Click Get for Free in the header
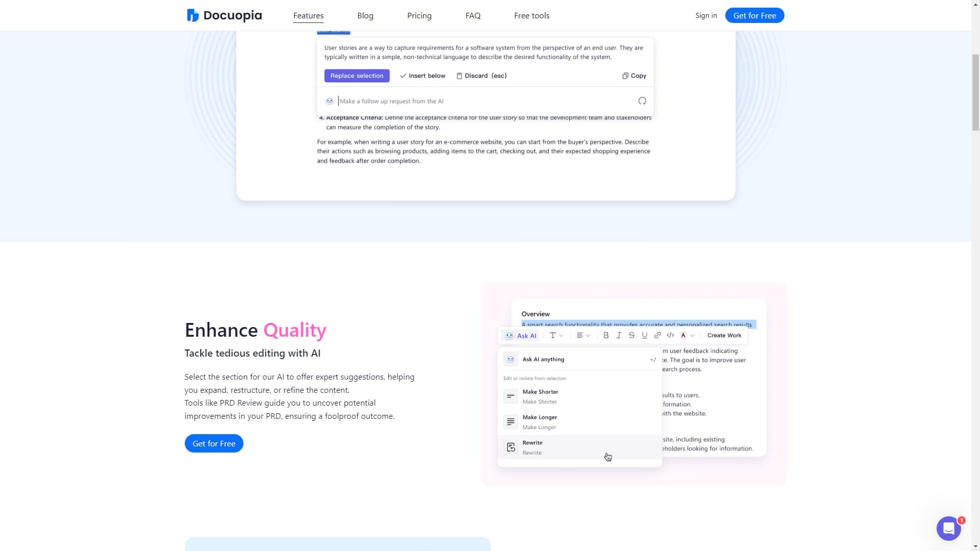 click(754, 15)
